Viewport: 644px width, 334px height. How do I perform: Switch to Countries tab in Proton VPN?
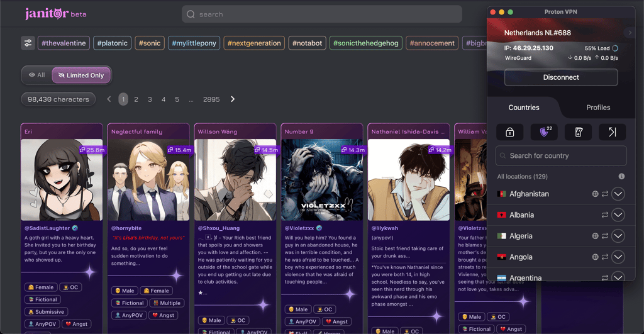(x=524, y=108)
